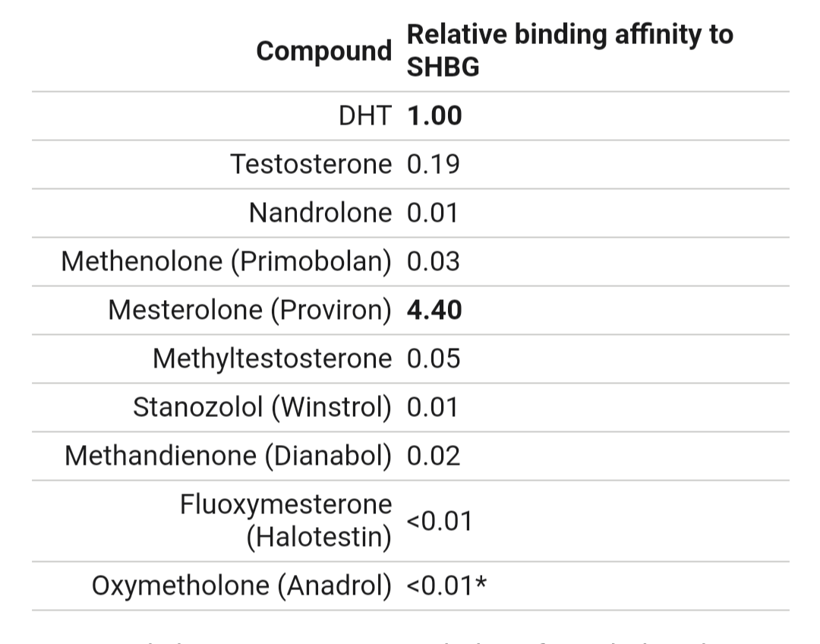The image size is (820, 644).
Task: Select the Testosterone row label
Action: pyautogui.click(x=311, y=164)
